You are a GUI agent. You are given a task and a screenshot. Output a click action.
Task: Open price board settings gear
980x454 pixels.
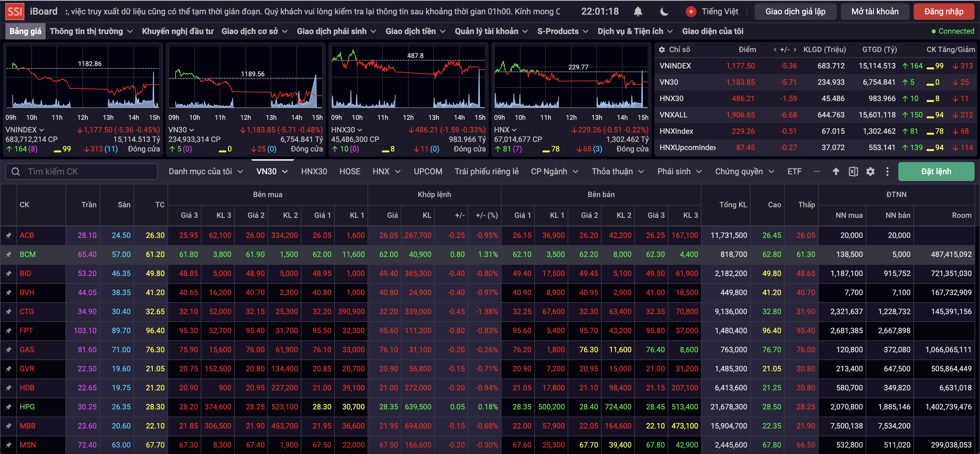click(x=870, y=172)
